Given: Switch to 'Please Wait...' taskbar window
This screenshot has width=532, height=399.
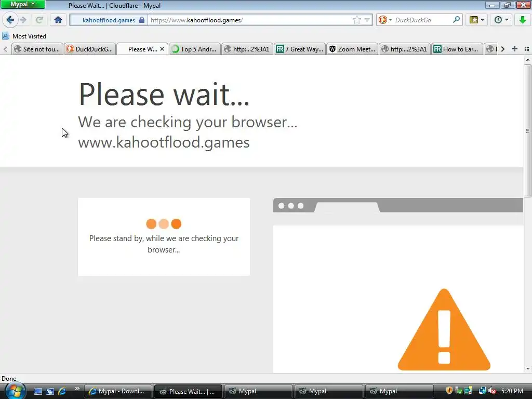Looking at the screenshot, I should click(188, 391).
